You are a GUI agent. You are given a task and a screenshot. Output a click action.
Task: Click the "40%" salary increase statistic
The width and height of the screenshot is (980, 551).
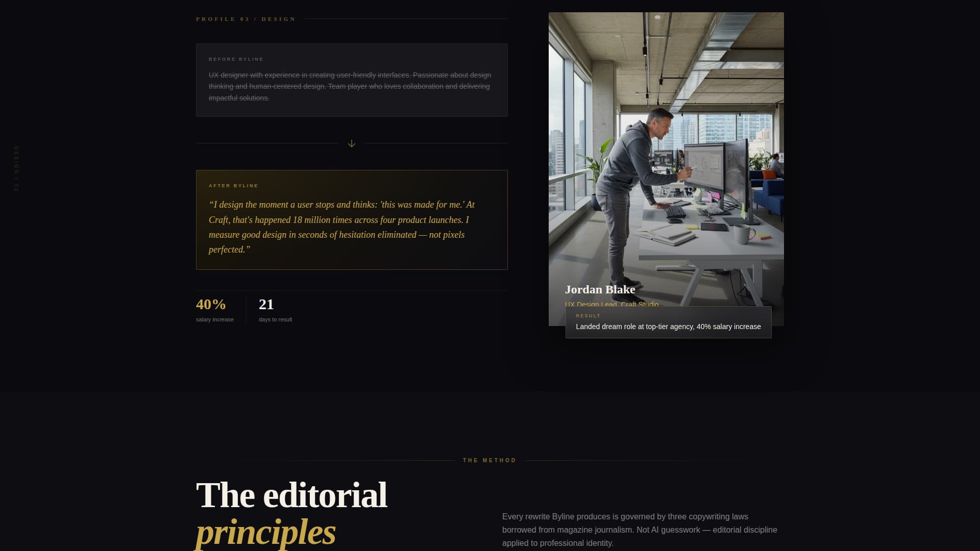[x=210, y=305]
